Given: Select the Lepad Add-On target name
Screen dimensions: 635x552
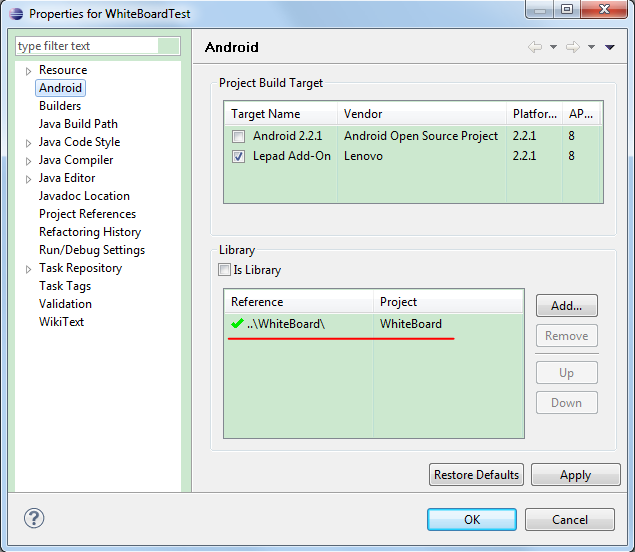Looking at the screenshot, I should [292, 156].
